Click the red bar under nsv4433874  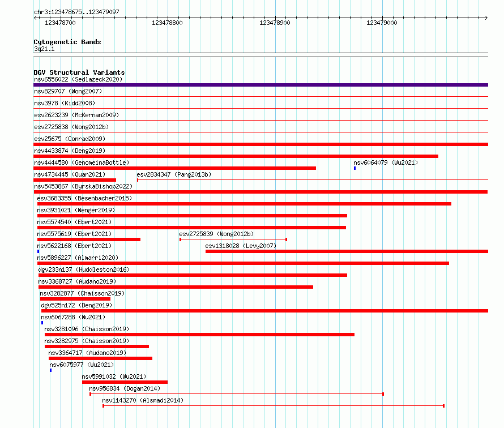(236, 156)
